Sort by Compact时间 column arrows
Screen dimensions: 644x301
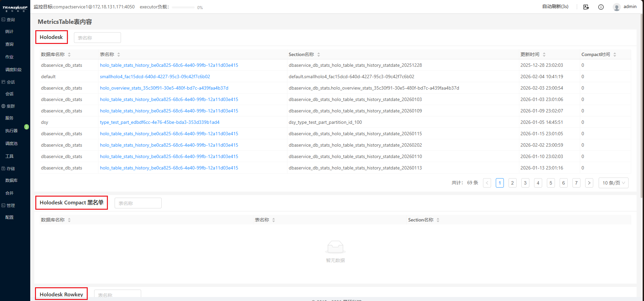[615, 54]
